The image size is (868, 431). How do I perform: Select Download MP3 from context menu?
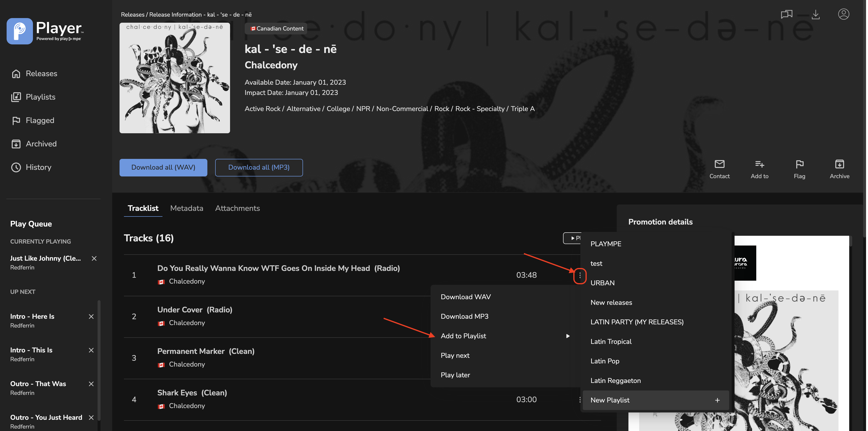coord(505,317)
